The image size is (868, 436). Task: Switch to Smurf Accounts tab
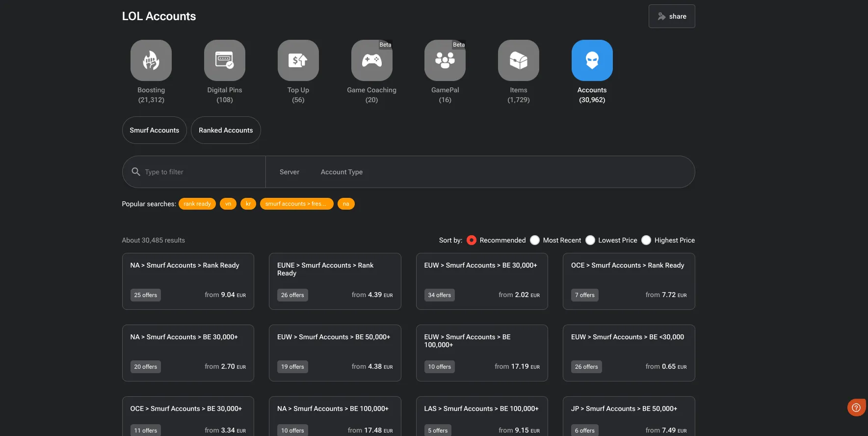(155, 130)
